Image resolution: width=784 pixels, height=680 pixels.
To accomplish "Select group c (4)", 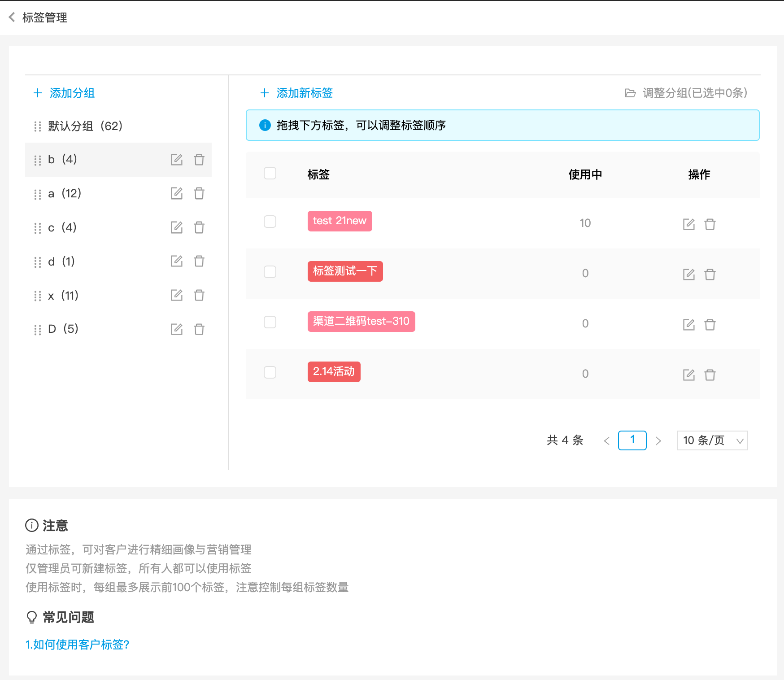I will tap(118, 227).
